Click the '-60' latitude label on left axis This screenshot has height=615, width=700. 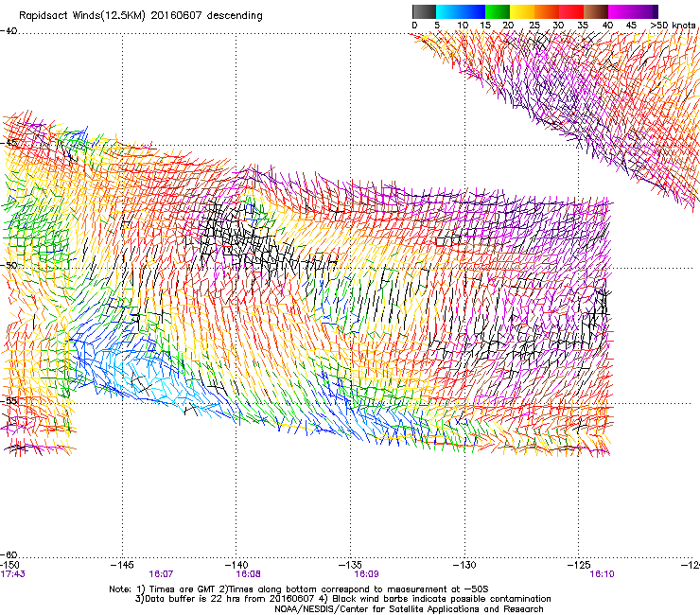pos(9,555)
